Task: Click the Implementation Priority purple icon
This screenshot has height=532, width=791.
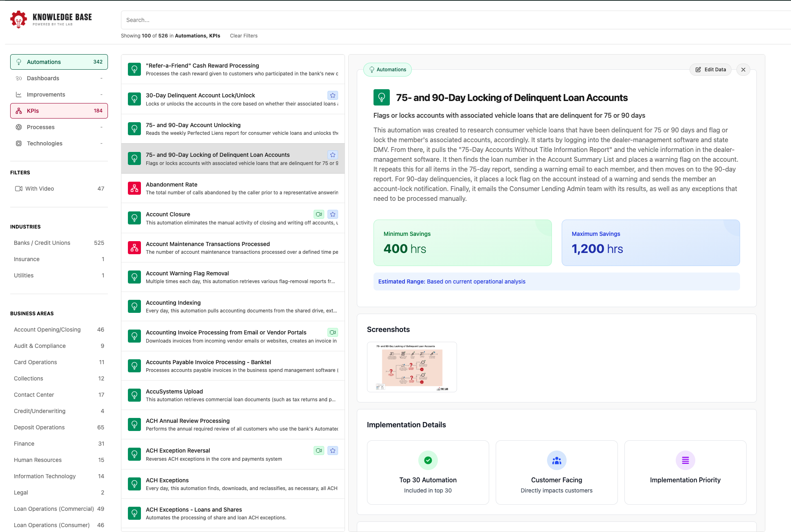Action: 685,460
